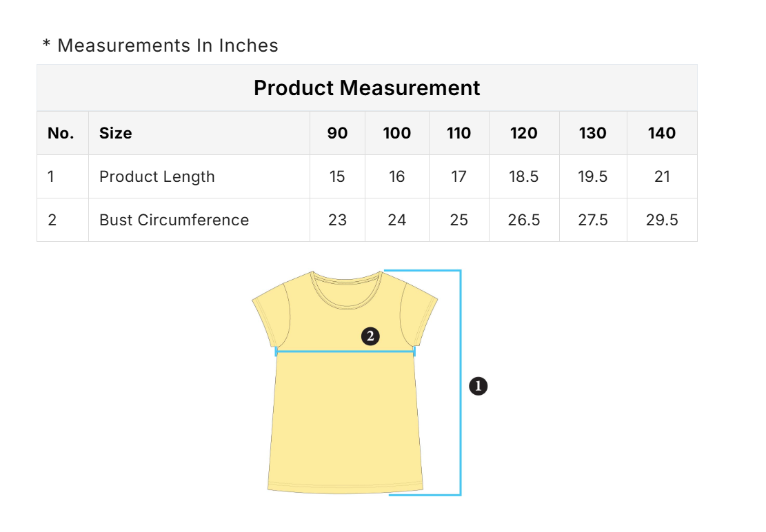Select the size 100 column header
Viewport: 766px width, 532px height.
[397, 133]
